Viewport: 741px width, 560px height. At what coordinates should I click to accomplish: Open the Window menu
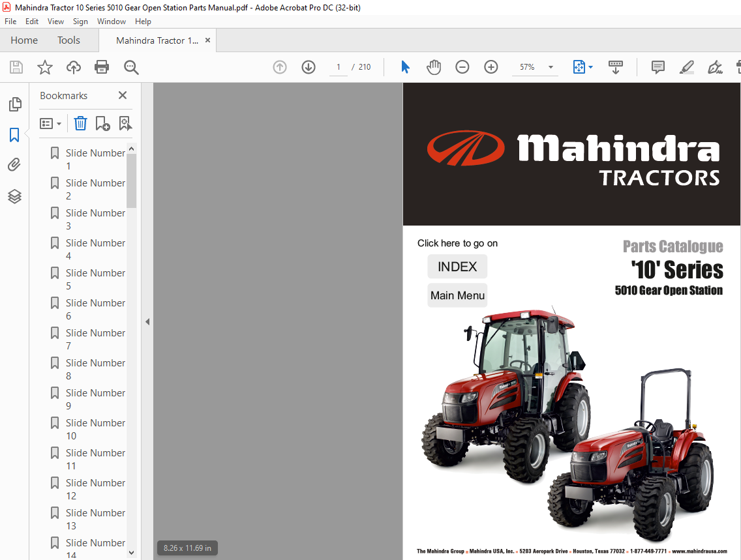coord(111,22)
